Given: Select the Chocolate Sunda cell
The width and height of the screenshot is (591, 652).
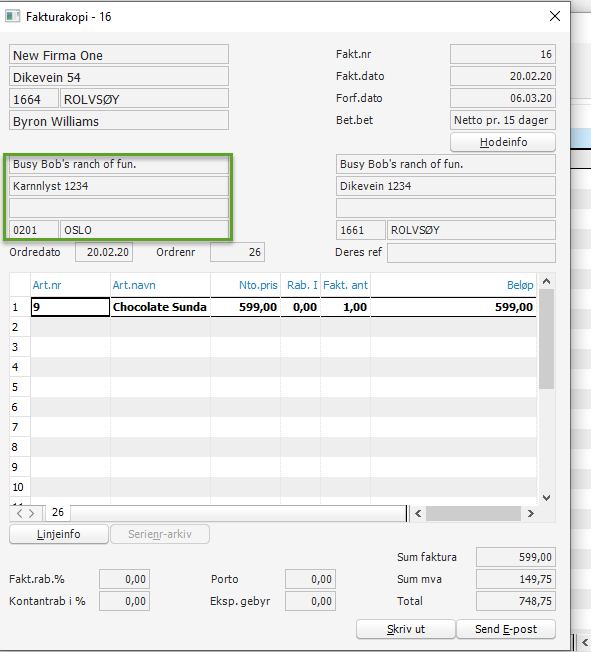Looking at the screenshot, I should [161, 307].
